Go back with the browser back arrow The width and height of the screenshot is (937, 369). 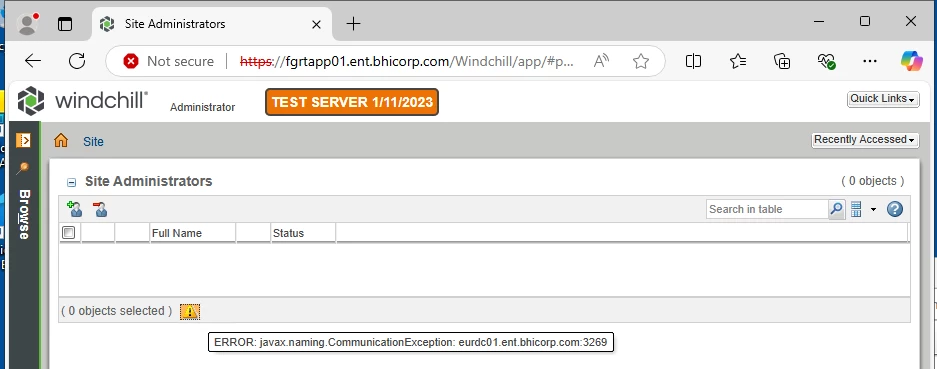33,60
